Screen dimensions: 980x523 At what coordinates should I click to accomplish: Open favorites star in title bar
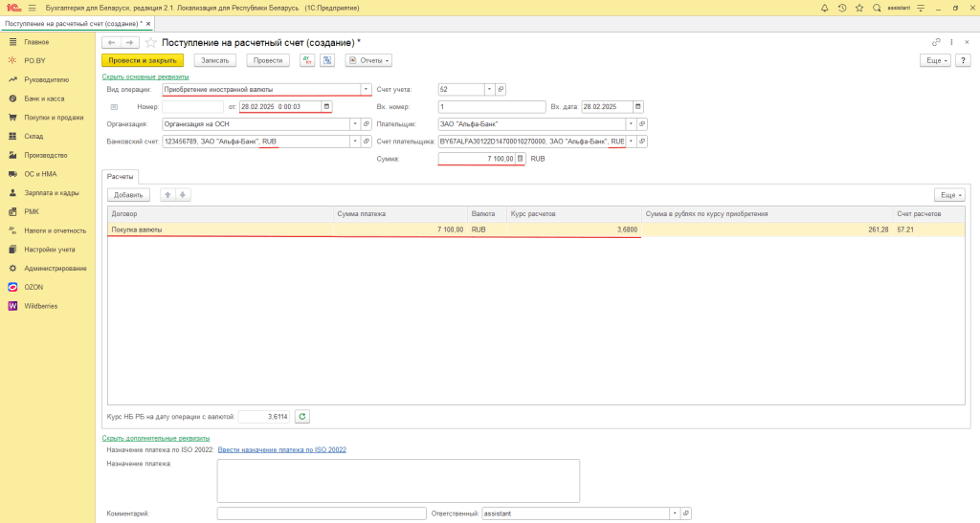(859, 8)
